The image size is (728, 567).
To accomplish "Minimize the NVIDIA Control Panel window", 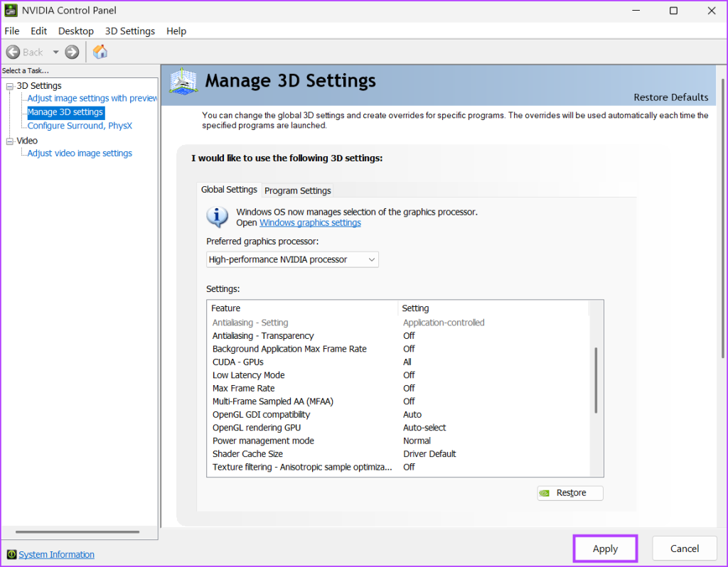I will pos(636,11).
